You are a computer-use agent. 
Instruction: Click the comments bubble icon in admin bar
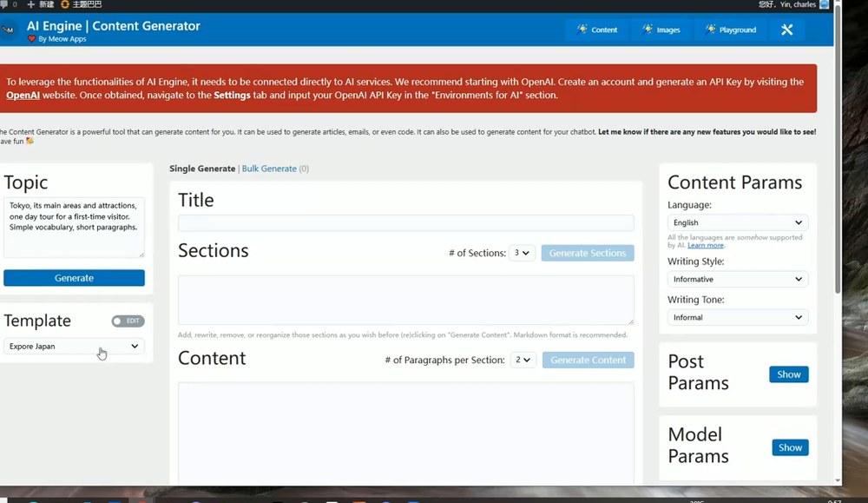coord(4,4)
